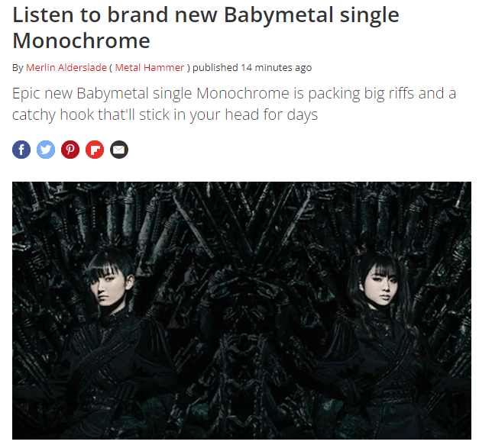Screen dimensions: 479x448
Task: Click the word 'Babymetal' in the headline
Action: coord(279,15)
